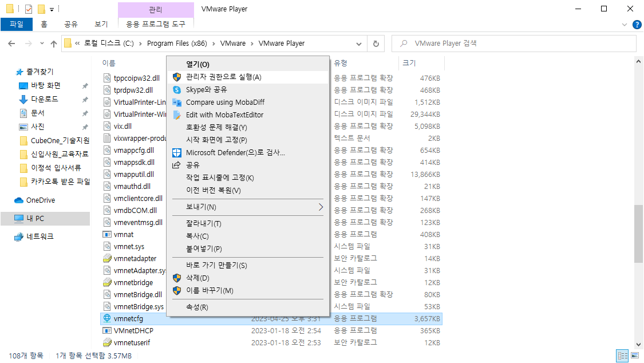This screenshot has height=363, width=644.
Task: Click the VMware Player 검색 box
Action: (x=513, y=44)
